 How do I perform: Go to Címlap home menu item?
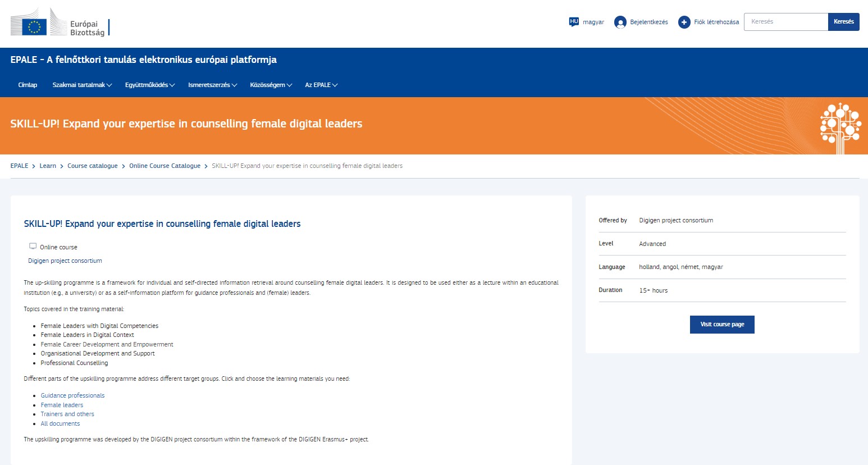28,85
